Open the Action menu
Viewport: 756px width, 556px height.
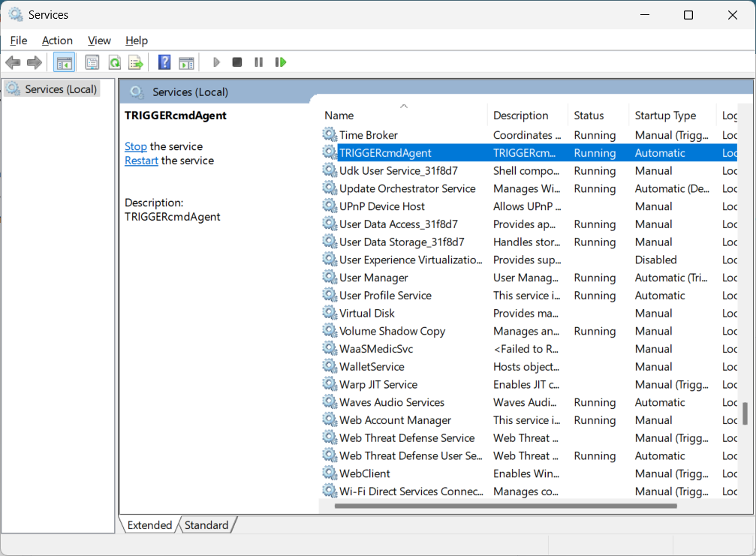tap(57, 41)
